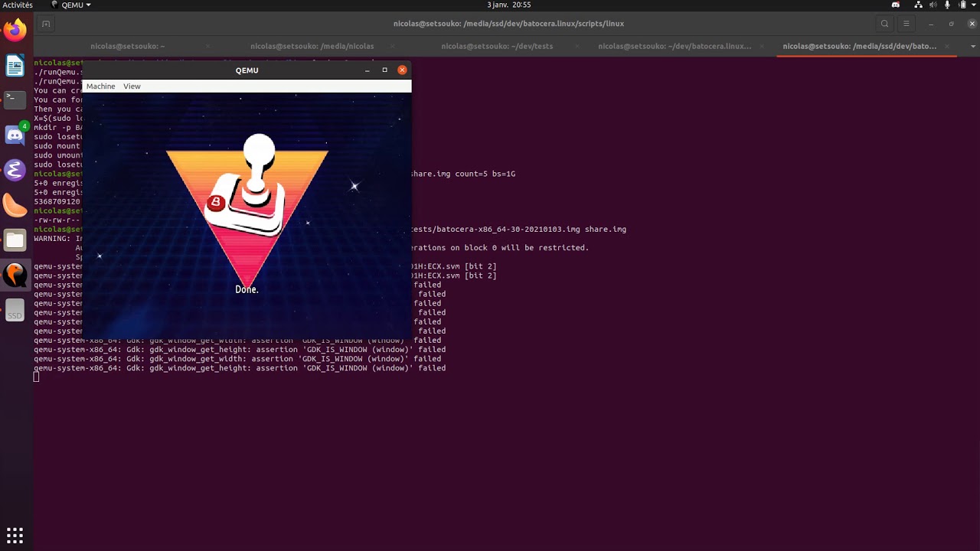Open new terminal tab button
Screen dimensions: 980x551
pos(46,24)
